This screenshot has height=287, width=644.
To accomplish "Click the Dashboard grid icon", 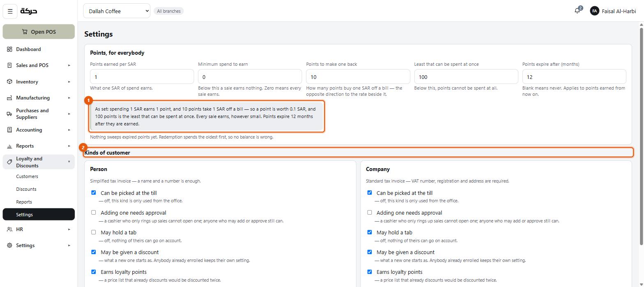I will click(9, 49).
